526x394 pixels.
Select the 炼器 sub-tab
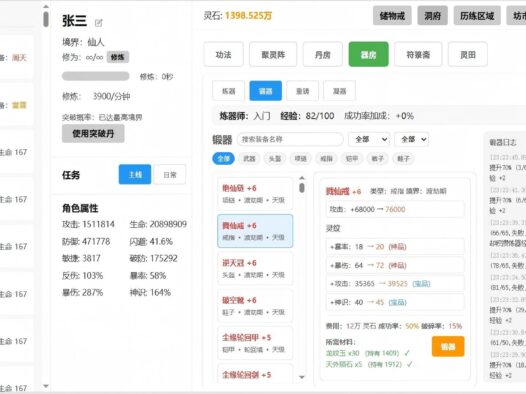pos(228,91)
